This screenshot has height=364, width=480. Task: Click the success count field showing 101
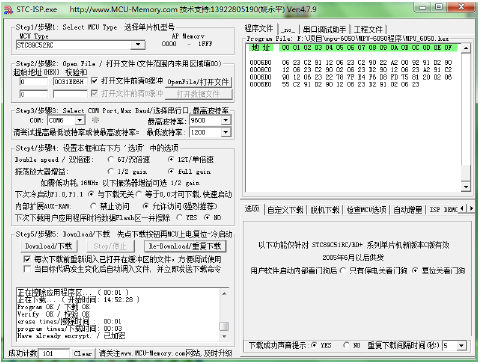pos(54,353)
